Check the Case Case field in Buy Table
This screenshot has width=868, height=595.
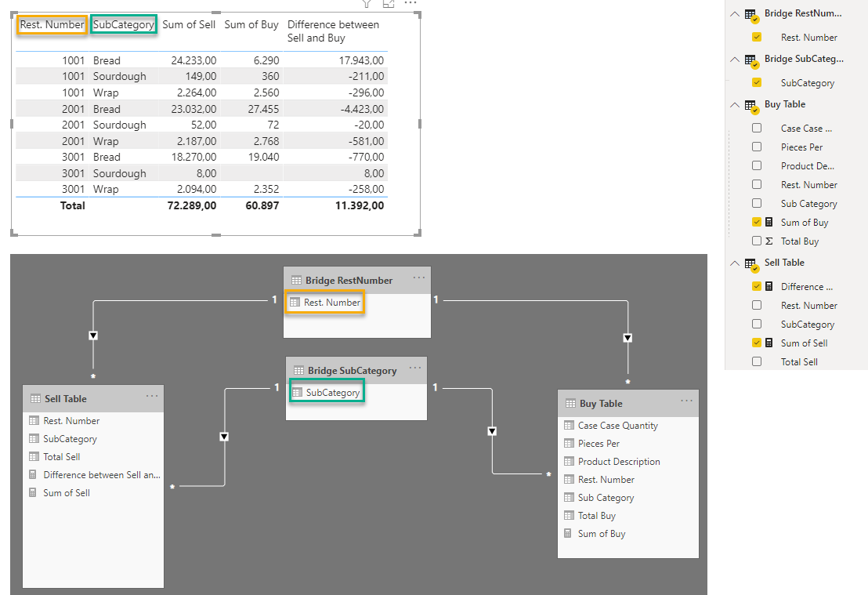tap(757, 128)
